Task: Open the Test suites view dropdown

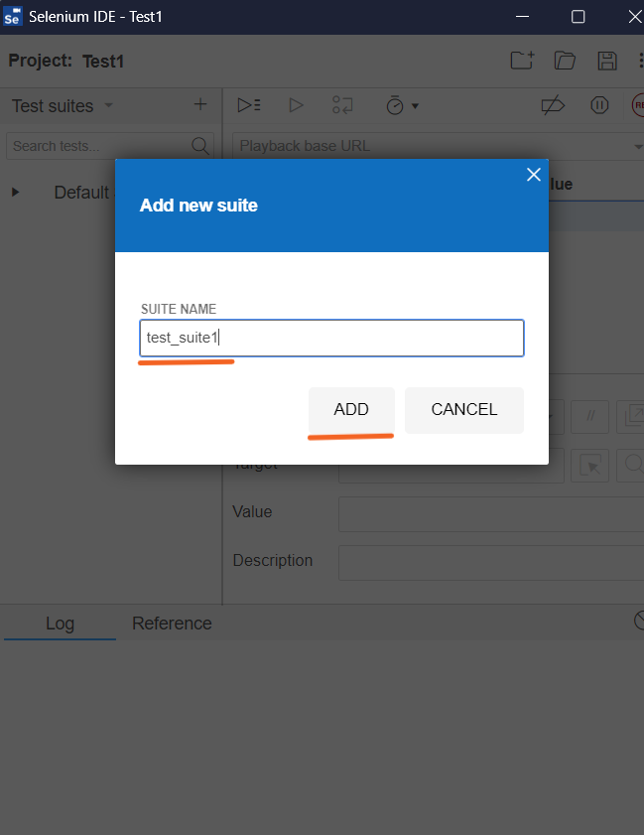Action: (108, 105)
